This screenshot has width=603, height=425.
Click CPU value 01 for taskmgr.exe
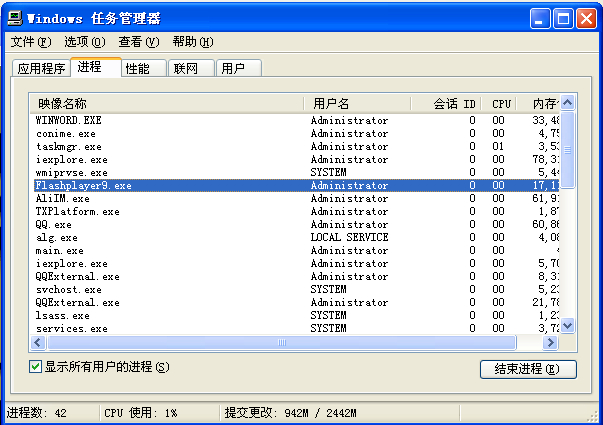tap(498, 147)
